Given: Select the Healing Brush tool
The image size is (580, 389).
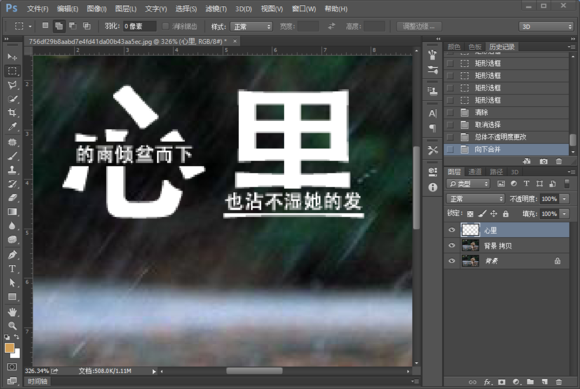Looking at the screenshot, I should pos(12,142).
